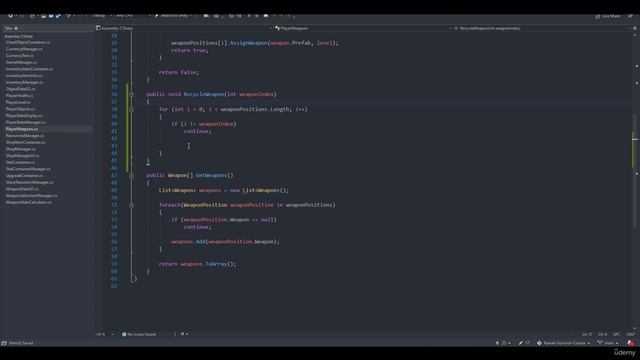This screenshot has width=640, height=360.
Task: Open UpgradeContainer.cs file
Action: point(24,176)
